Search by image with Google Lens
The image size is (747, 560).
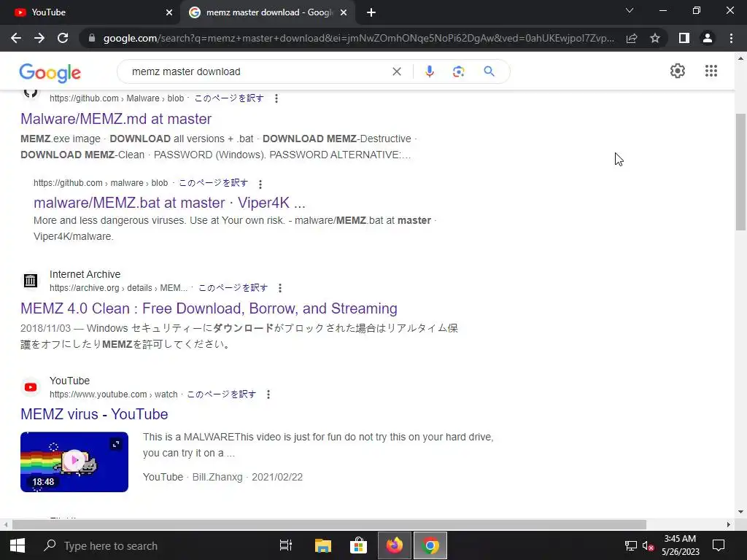click(x=458, y=71)
